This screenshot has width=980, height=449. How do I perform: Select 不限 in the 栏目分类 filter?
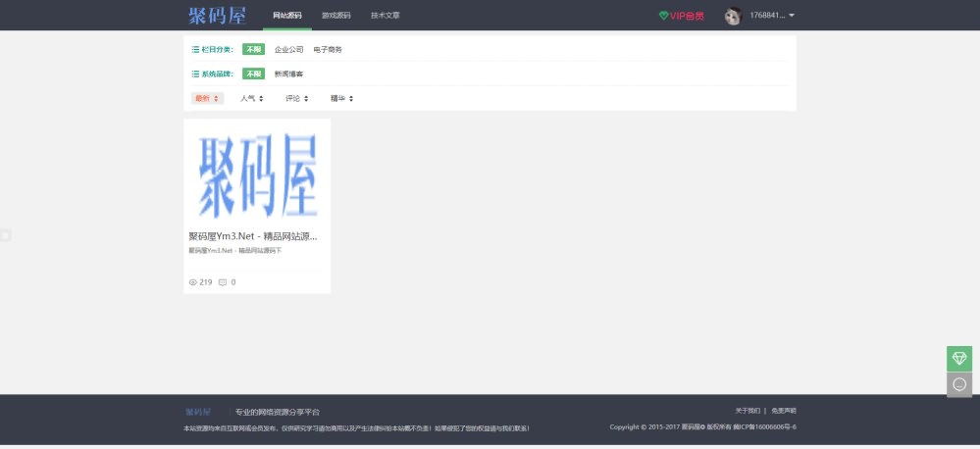pyautogui.click(x=253, y=49)
